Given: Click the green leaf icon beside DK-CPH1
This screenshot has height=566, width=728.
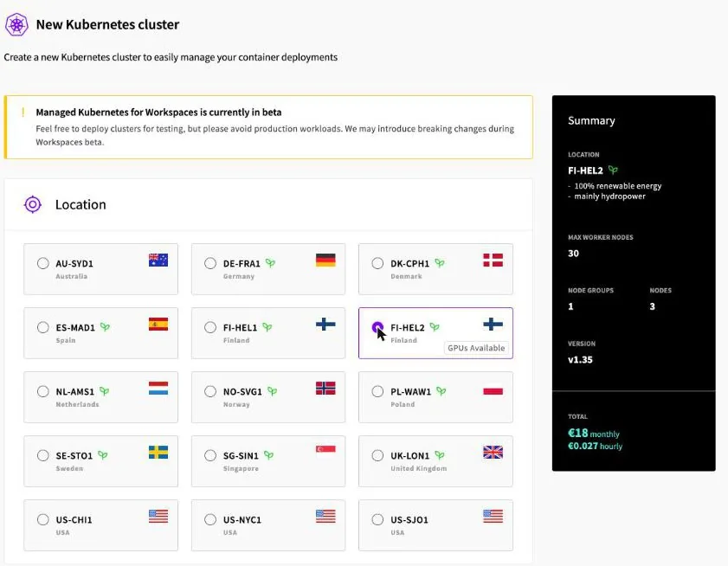Looking at the screenshot, I should [x=440, y=263].
